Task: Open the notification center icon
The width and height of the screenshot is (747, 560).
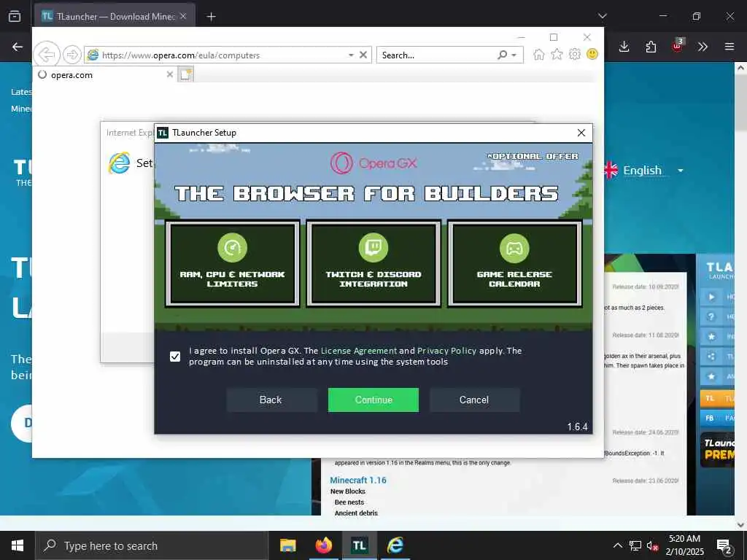Action: point(724,545)
